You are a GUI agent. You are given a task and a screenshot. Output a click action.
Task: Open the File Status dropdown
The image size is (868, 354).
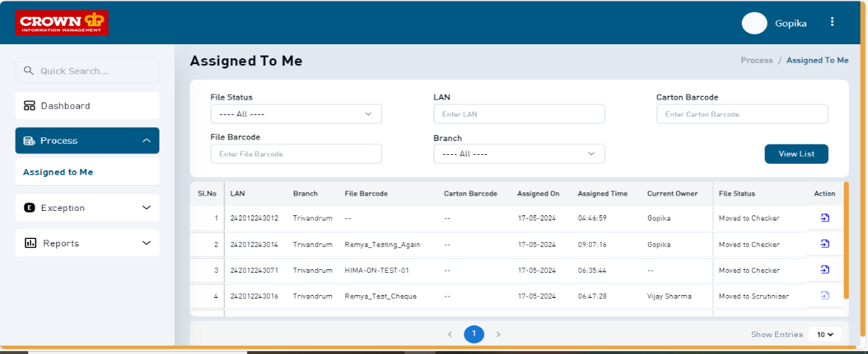[x=296, y=114]
